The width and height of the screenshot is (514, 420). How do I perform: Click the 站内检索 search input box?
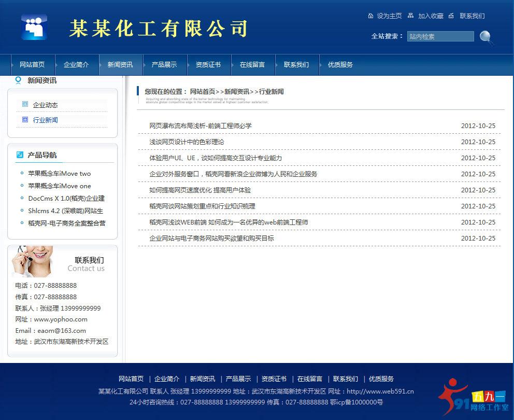coord(440,37)
